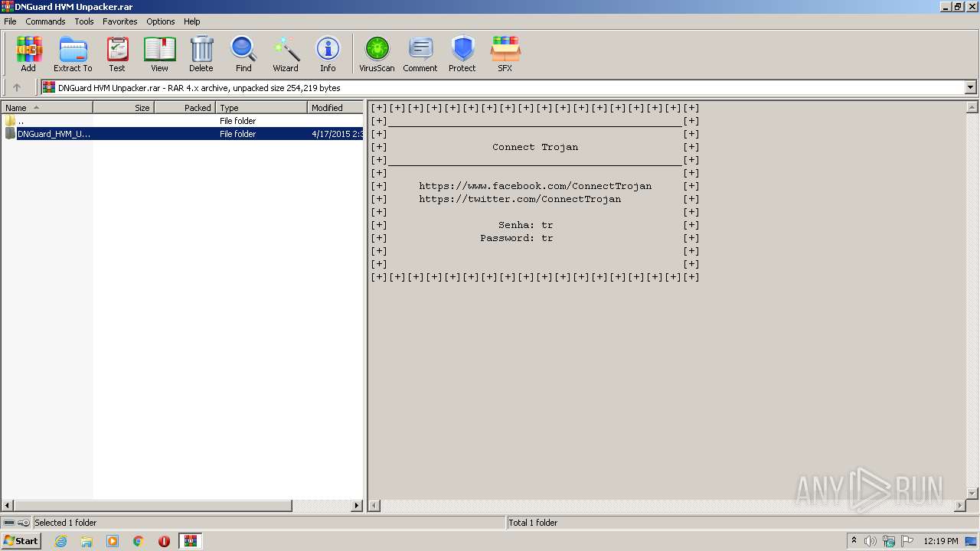Click the comment pane scroll-left arrow

point(375,506)
